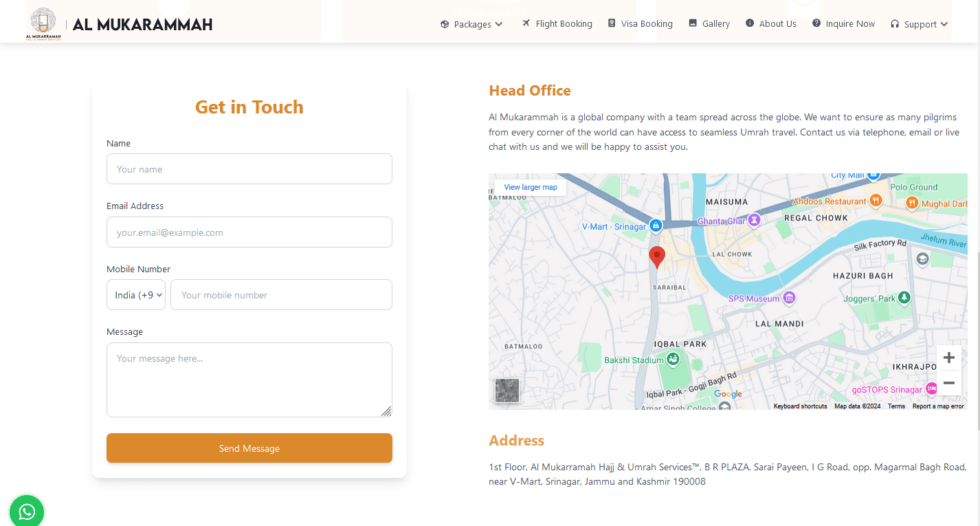Expand Packages dropdown chevron

coord(499,24)
